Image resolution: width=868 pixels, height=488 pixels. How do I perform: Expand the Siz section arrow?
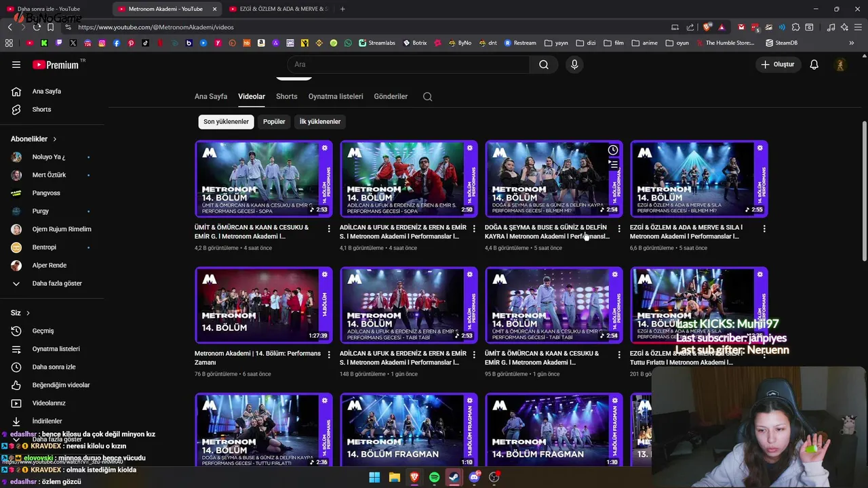point(28,313)
